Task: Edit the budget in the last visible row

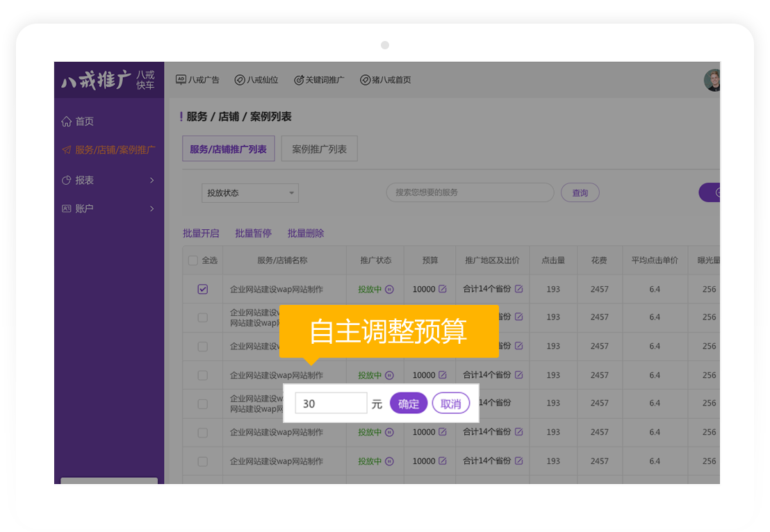Action: click(443, 461)
